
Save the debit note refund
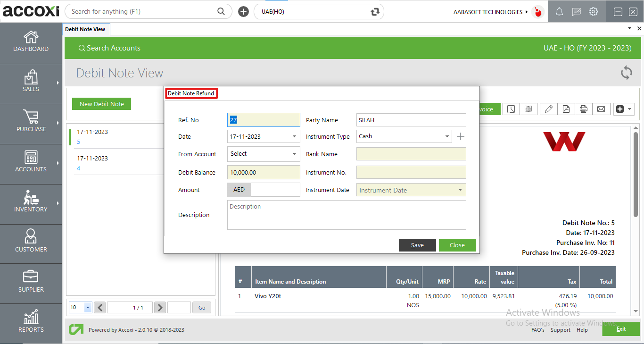coord(417,245)
